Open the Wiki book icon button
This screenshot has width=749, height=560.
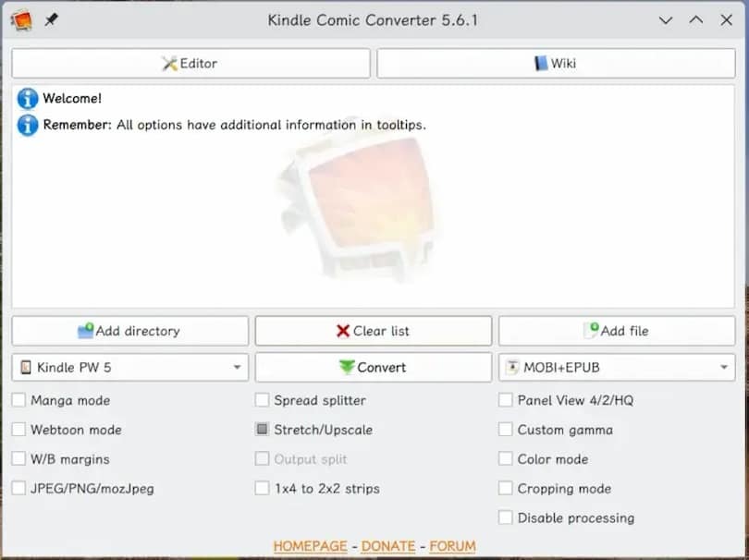pyautogui.click(x=556, y=63)
